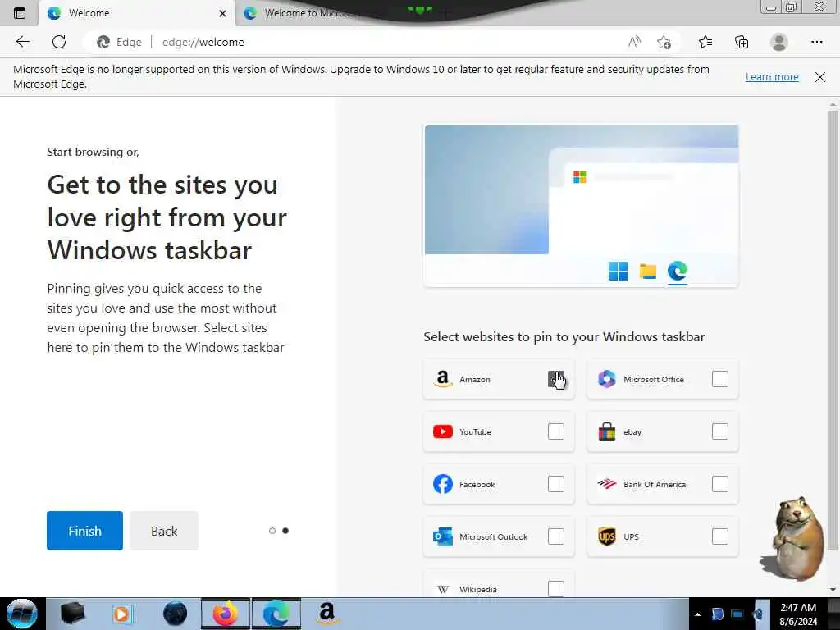Reload the page with the refresh icon
This screenshot has width=840, height=630.
tap(59, 42)
